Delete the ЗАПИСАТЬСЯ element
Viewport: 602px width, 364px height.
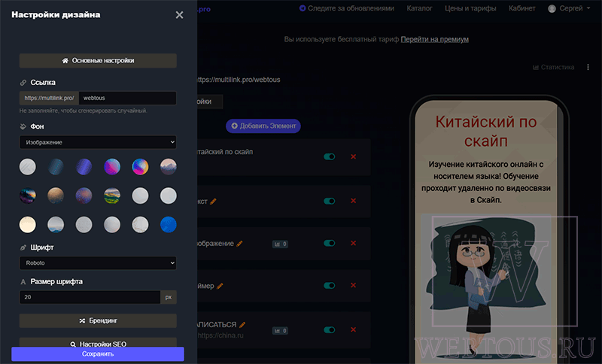(353, 330)
